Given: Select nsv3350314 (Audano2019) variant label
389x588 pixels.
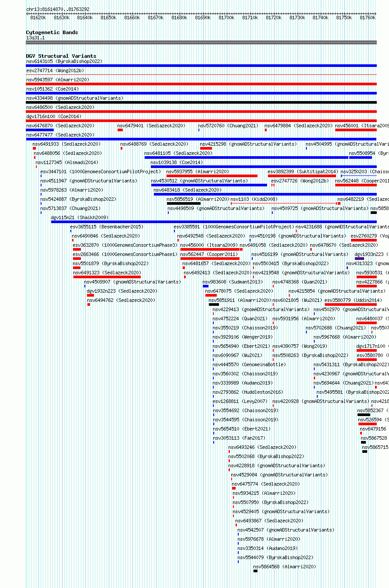Looking at the screenshot, I should [267, 548].
